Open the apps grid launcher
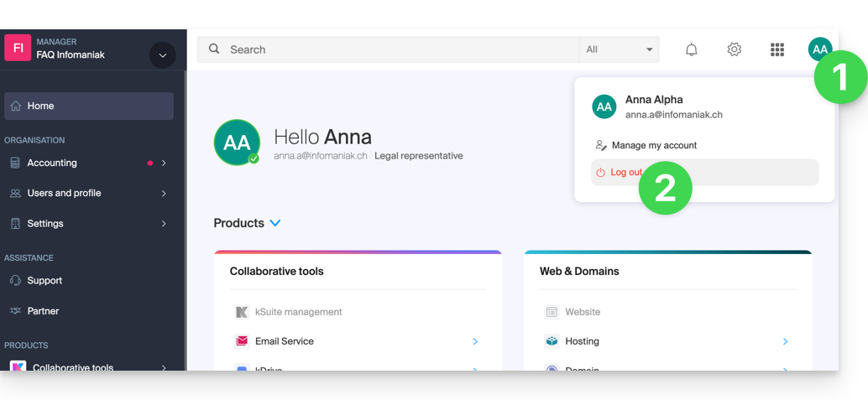The height and width of the screenshot is (400, 868). pos(777,49)
